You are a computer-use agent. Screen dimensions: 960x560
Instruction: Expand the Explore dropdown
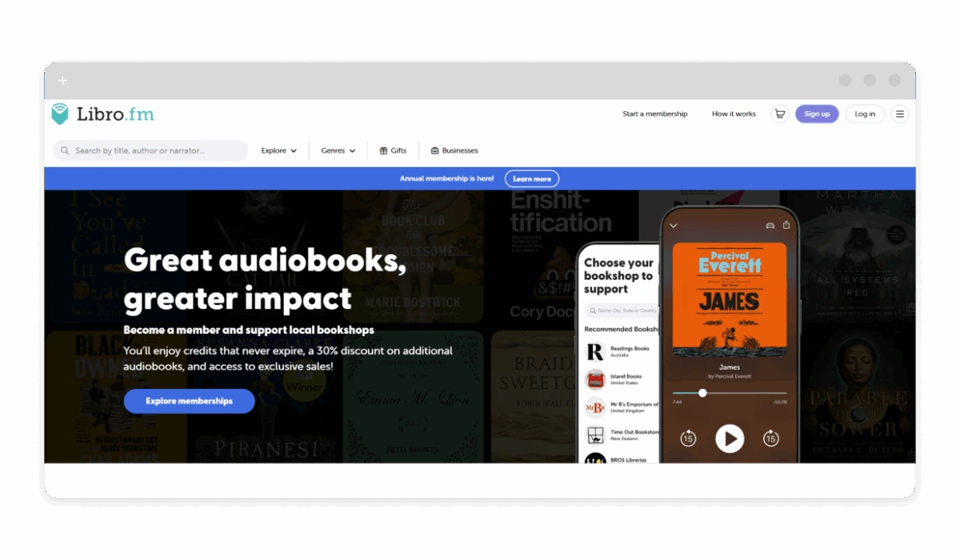click(279, 150)
